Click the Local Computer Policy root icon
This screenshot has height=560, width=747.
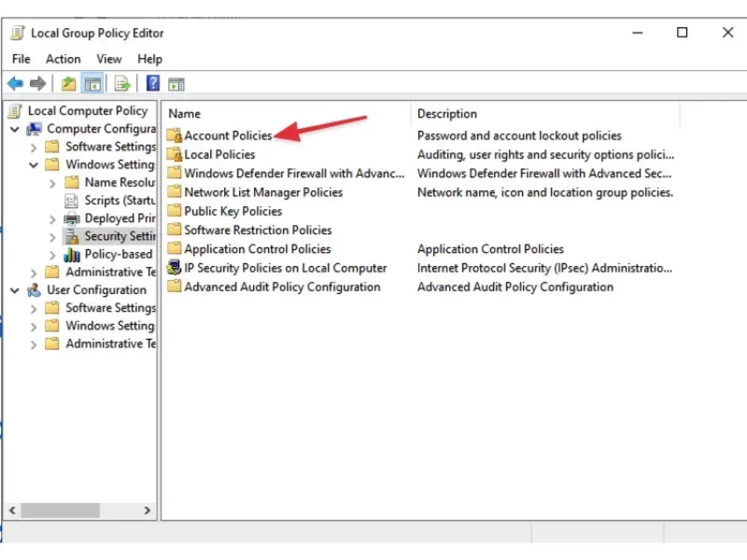pos(15,110)
